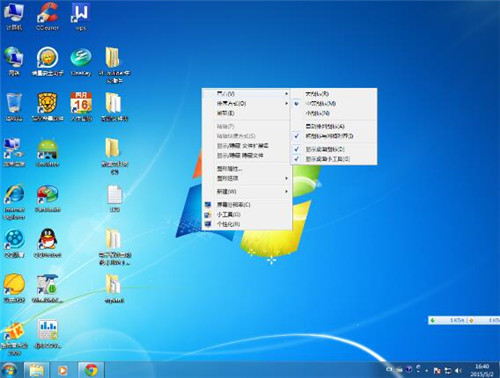
Task: Expand the Graphics Options (图形选项) submenu
Action: point(247,178)
